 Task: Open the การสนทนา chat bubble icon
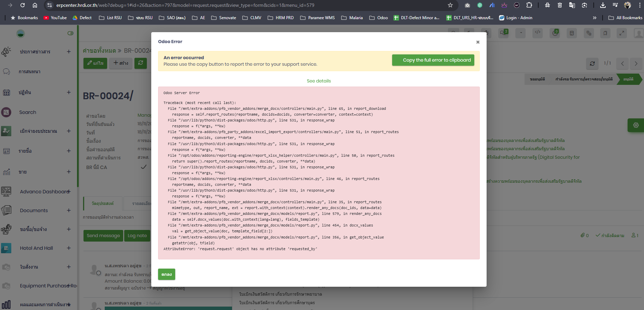point(6,72)
